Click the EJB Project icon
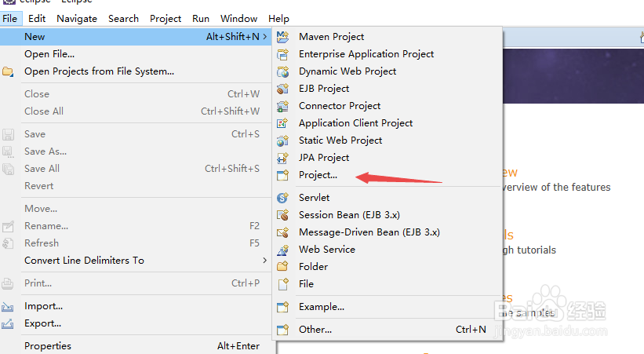 click(283, 89)
